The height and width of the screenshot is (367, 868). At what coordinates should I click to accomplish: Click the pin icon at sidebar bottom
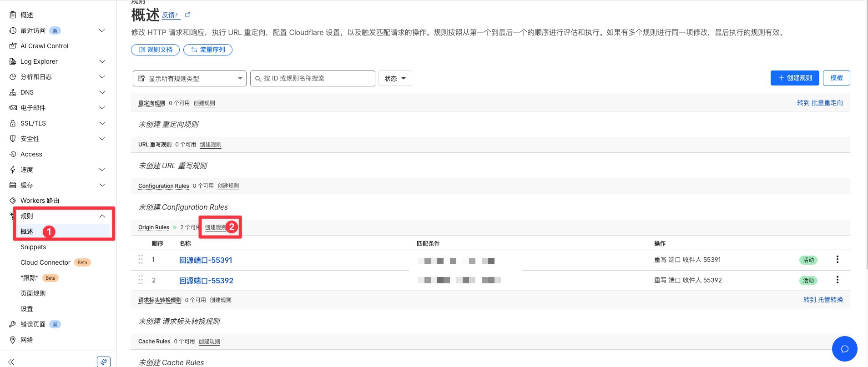pos(104,362)
